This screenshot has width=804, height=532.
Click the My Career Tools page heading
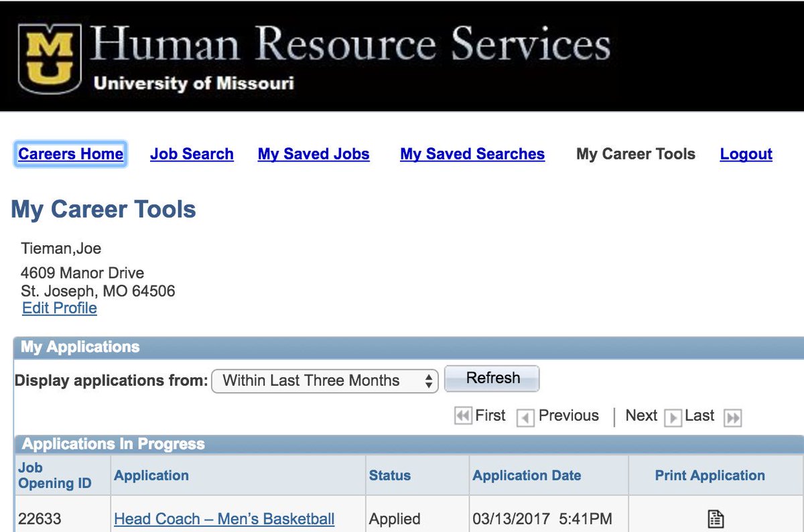click(104, 210)
